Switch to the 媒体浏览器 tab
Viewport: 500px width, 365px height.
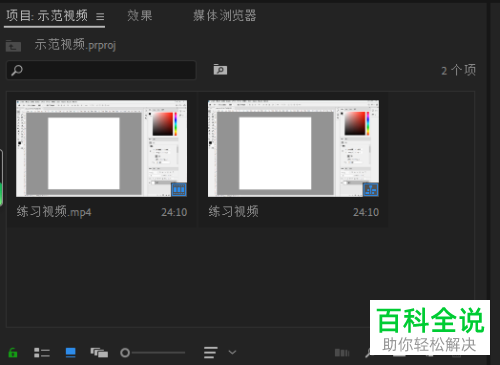coord(225,16)
